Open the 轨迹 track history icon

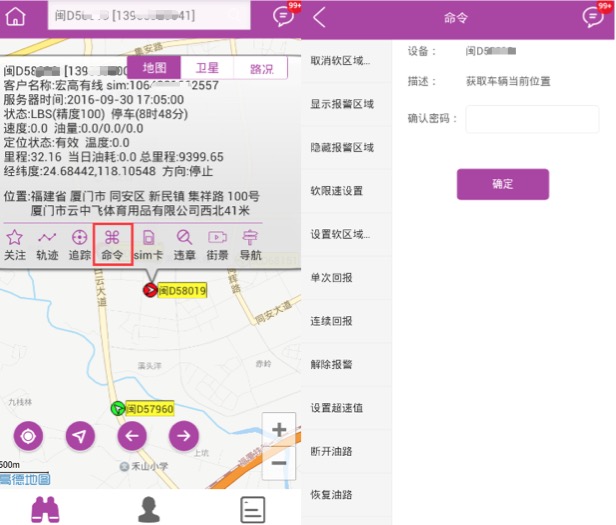[x=47, y=245]
